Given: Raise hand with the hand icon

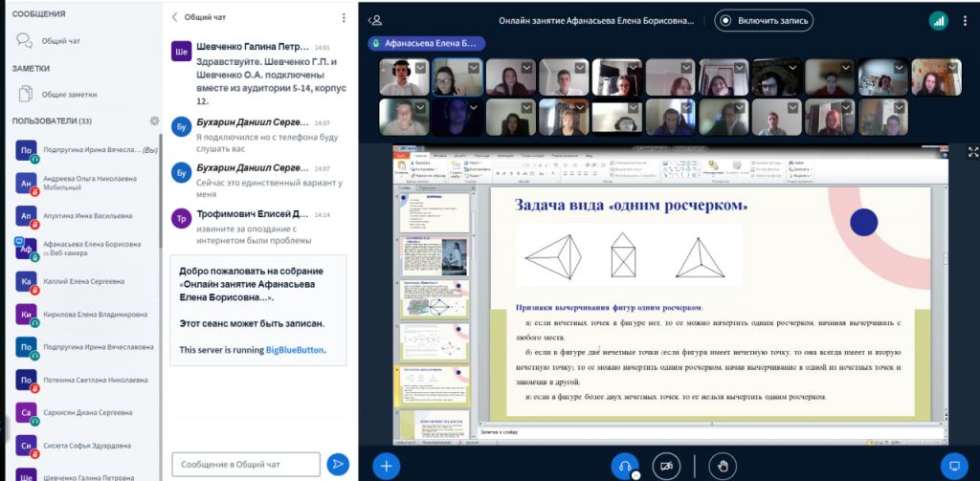Looking at the screenshot, I should (724, 466).
